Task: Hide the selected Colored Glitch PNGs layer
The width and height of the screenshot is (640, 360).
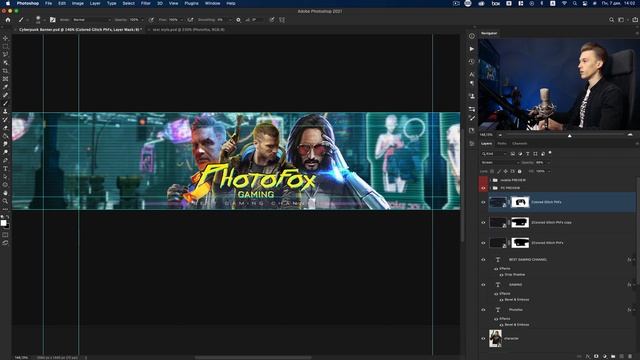Action: (483, 202)
